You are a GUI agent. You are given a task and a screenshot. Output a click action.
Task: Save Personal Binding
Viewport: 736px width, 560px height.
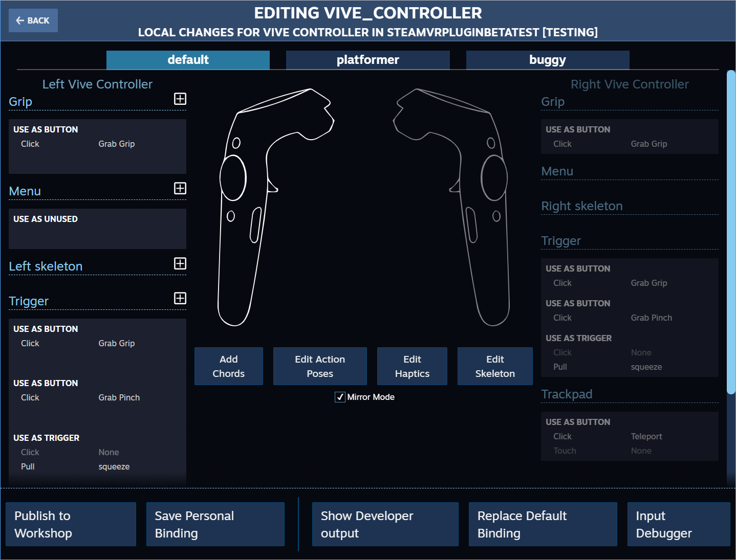215,524
